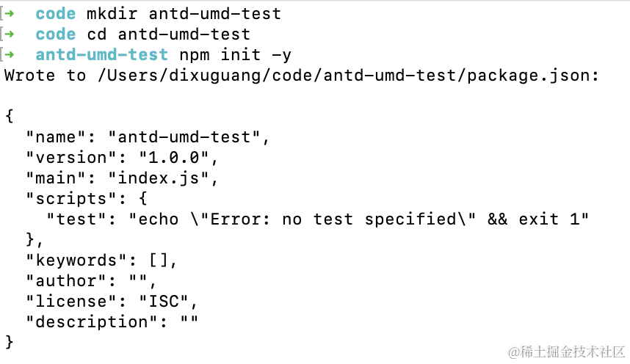Image resolution: width=630 pixels, height=364 pixels.
Task: Click the 'cd antd-umd-test' command text
Action: 168,34
